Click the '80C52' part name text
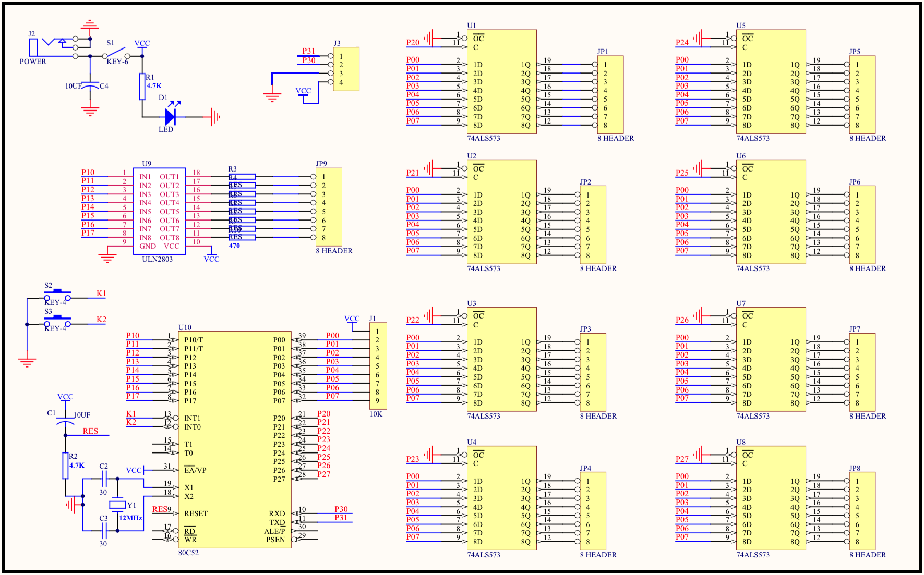This screenshot has height=575, width=924. tap(188, 553)
